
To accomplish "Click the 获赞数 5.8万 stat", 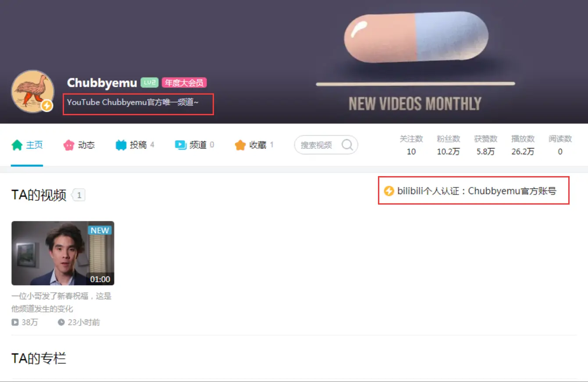I will (x=486, y=145).
